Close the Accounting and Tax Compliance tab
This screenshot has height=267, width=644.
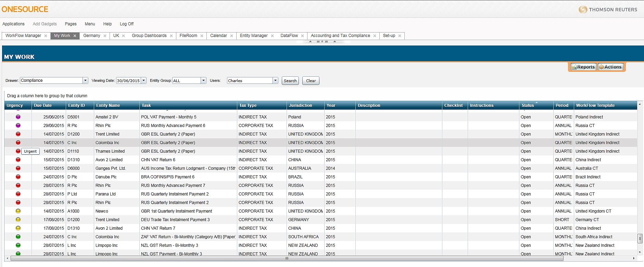[375, 36]
